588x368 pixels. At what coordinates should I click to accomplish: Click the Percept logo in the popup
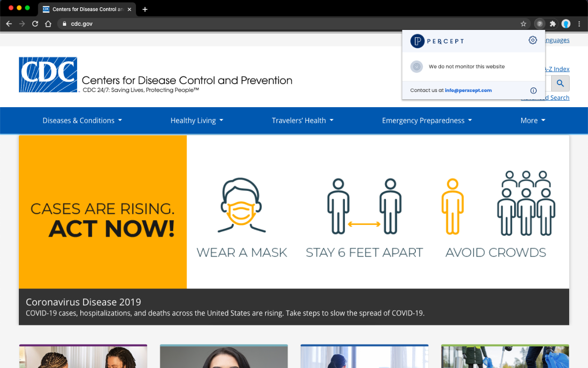[x=437, y=41]
